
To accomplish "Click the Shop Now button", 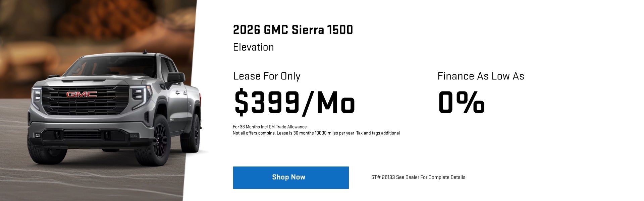I will pyautogui.click(x=290, y=177).
